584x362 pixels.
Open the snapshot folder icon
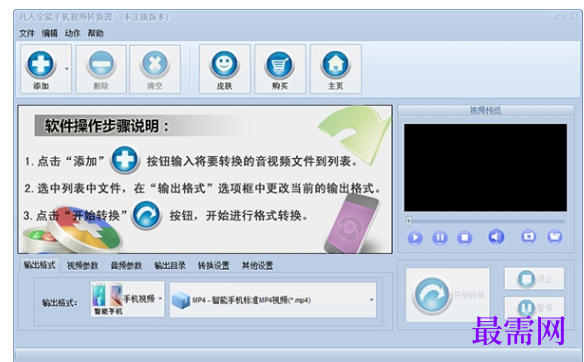point(555,237)
